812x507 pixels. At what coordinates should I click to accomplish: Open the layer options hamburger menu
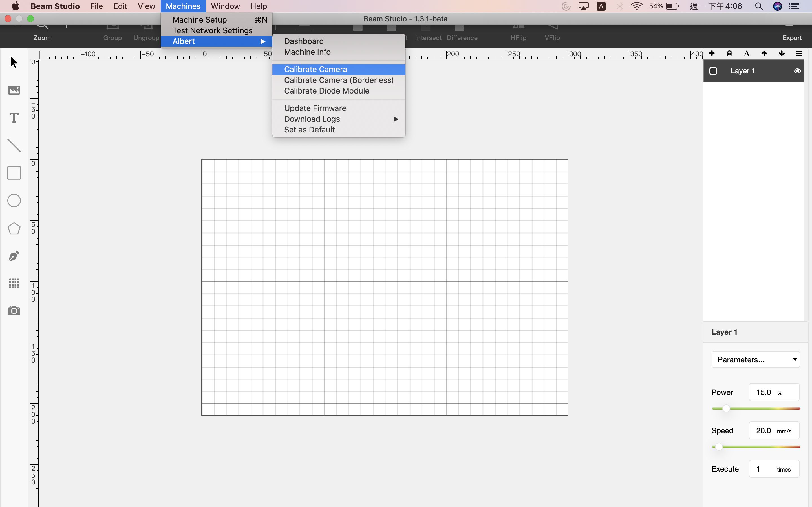[x=799, y=54]
